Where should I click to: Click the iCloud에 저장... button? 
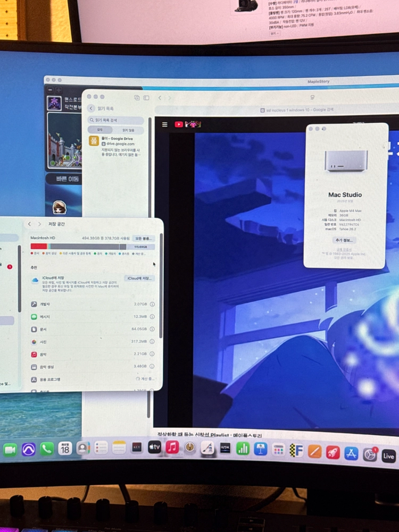[x=139, y=278]
